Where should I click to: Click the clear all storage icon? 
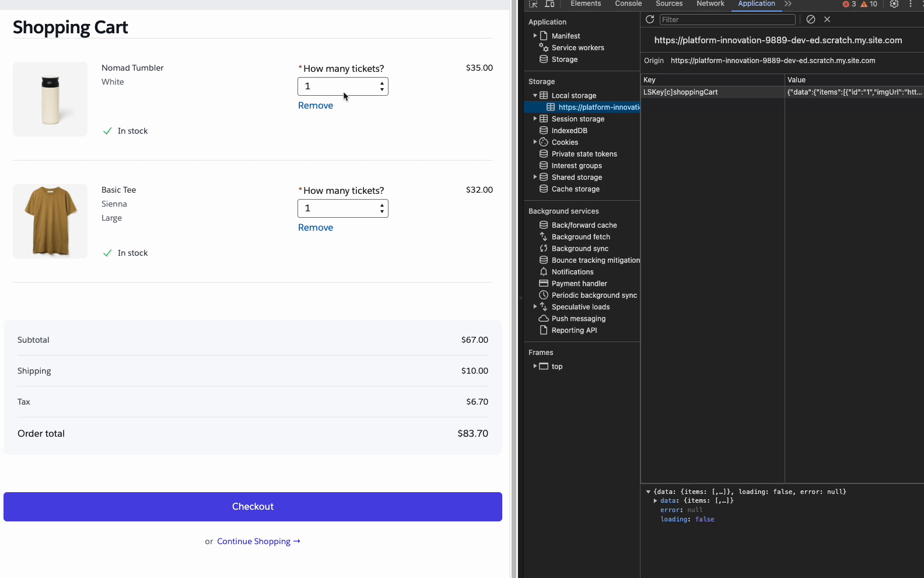(811, 19)
